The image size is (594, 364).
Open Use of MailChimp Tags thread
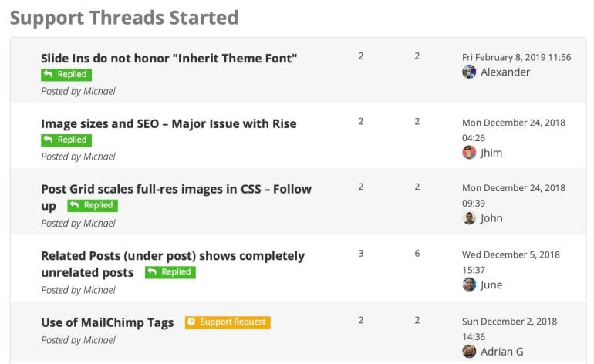point(107,322)
